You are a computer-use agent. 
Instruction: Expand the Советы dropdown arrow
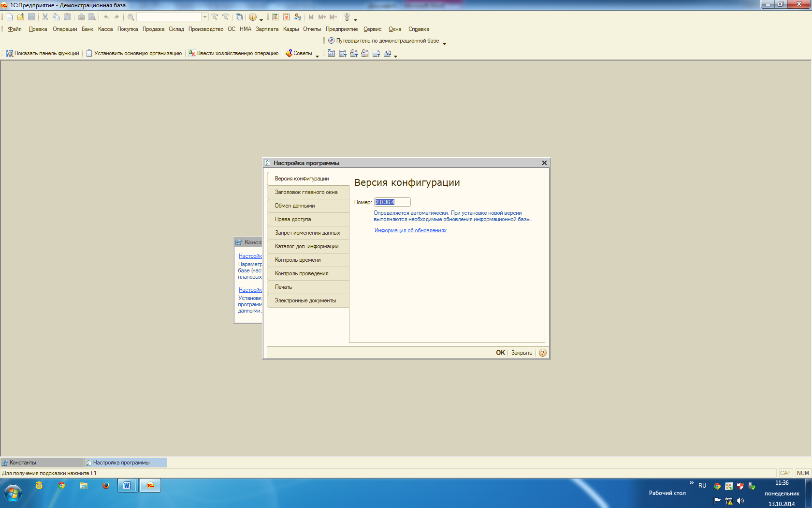[317, 56]
